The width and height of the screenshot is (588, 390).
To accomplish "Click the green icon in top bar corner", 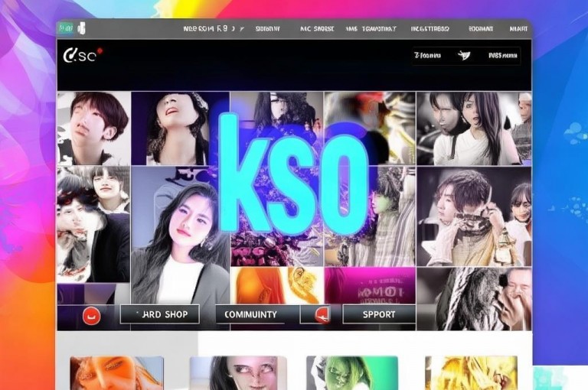I will pos(65,28).
